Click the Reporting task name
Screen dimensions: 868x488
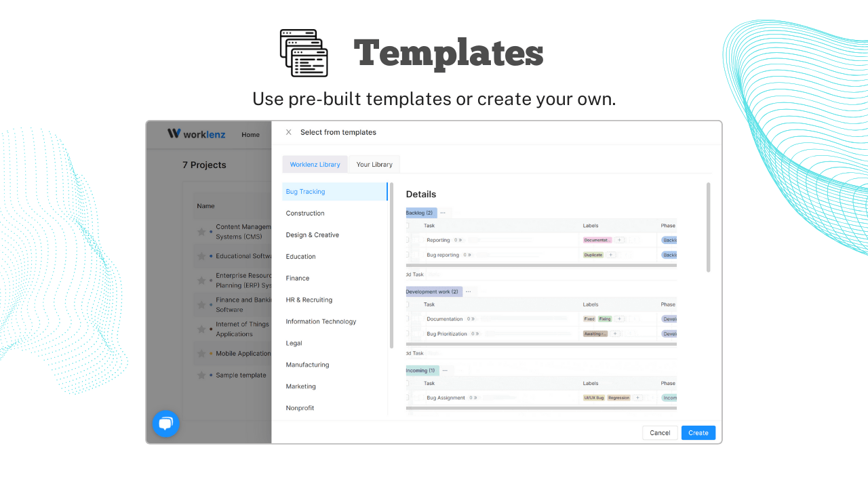tap(438, 240)
